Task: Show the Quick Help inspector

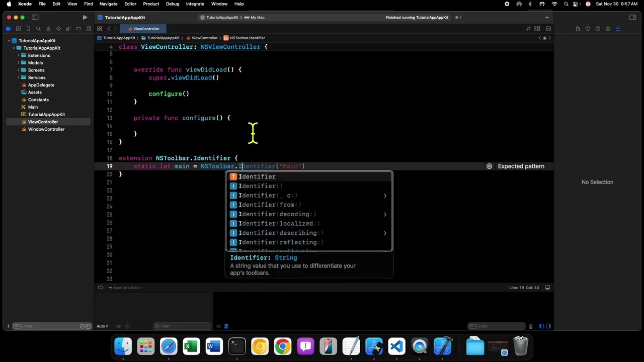Action: 598,29
